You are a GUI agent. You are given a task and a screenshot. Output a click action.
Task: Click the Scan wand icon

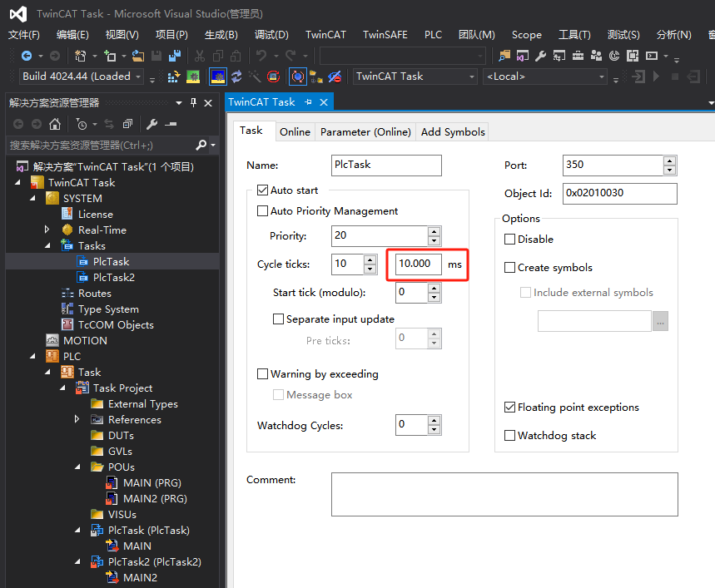coord(255,77)
